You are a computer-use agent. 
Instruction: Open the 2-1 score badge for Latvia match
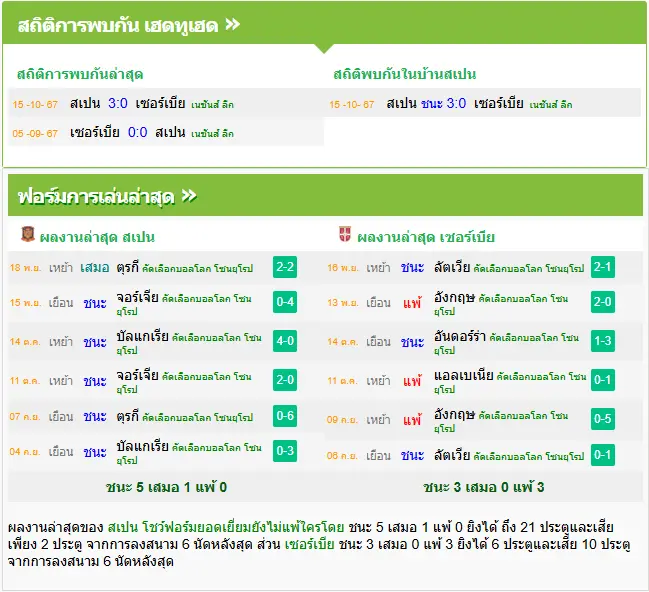[603, 267]
